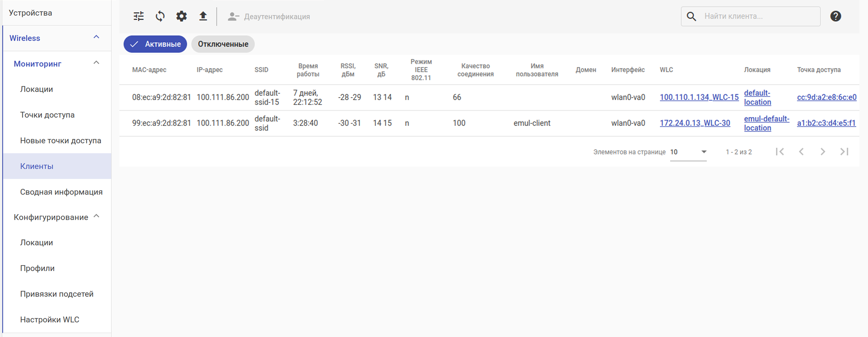
Task: Collapse the Мониторинг submenu chevron
Action: (x=96, y=63)
